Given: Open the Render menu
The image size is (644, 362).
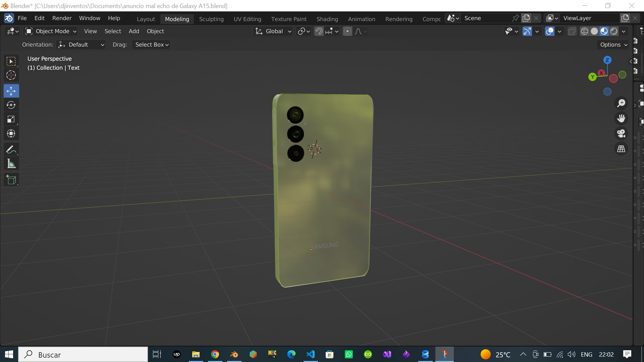Looking at the screenshot, I should (62, 18).
